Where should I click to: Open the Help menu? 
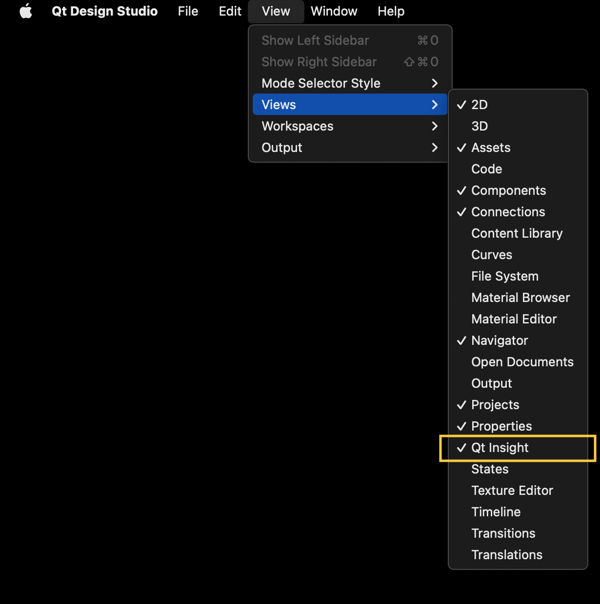click(x=391, y=11)
